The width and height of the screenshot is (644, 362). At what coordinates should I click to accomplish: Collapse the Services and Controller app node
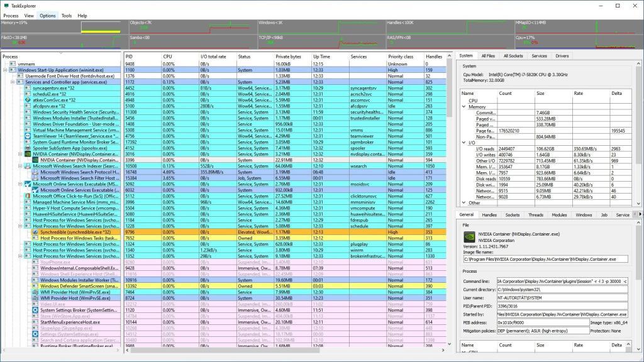click(x=13, y=82)
